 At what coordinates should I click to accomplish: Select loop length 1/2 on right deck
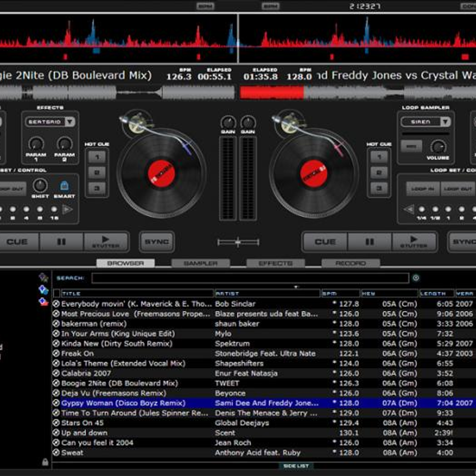point(435,209)
